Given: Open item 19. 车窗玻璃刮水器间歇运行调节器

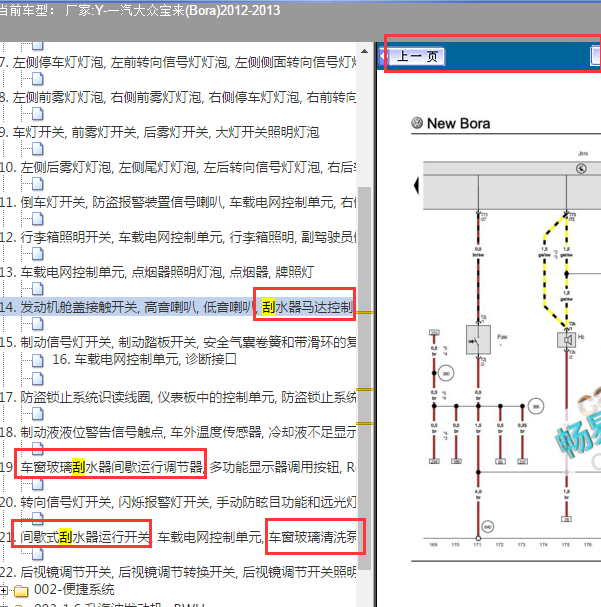Looking at the screenshot, I should tap(178, 467).
